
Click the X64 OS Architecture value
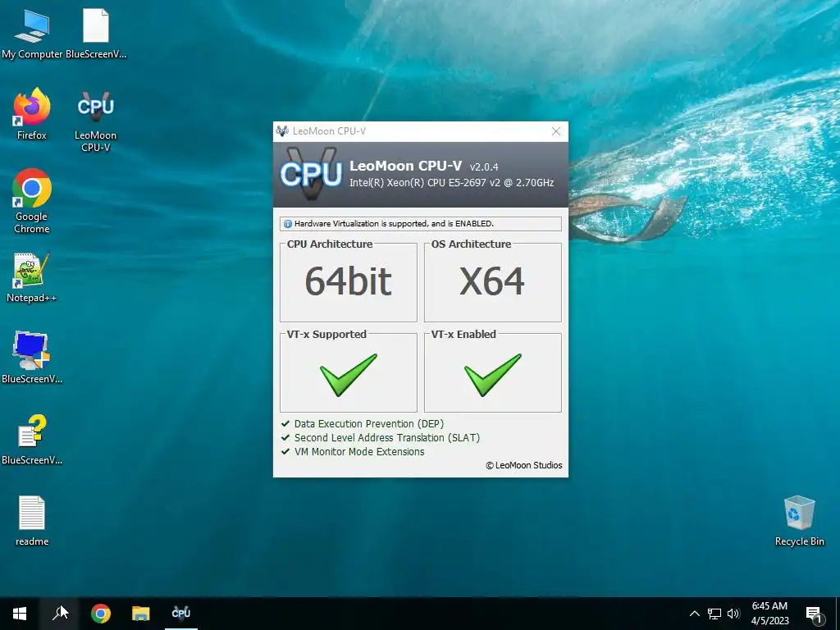pyautogui.click(x=492, y=282)
